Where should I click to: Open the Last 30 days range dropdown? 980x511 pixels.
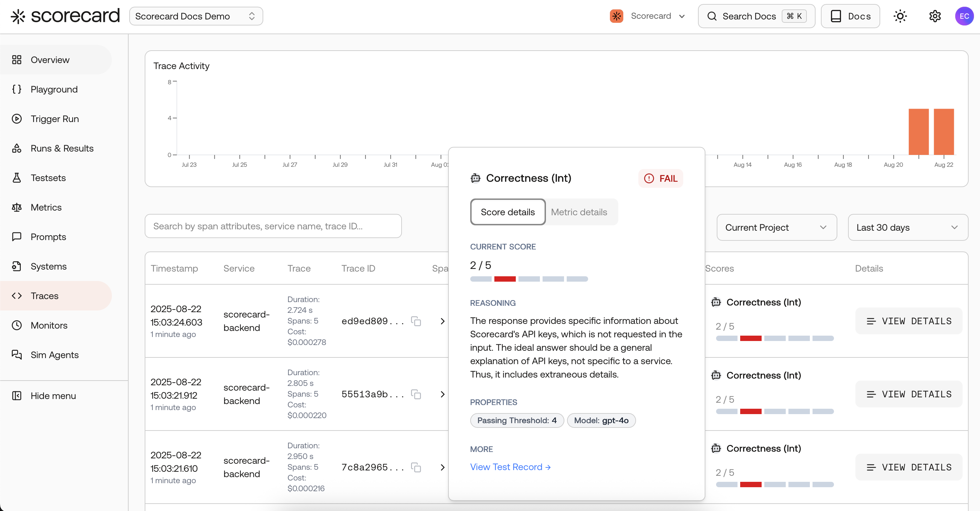[x=908, y=227]
